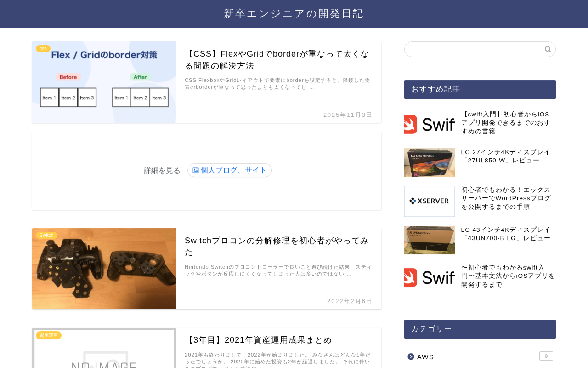The width and height of the screenshot is (588, 368).
Task: Open the swift入門 基本文法 iOSアプリ article
Action: point(508,276)
